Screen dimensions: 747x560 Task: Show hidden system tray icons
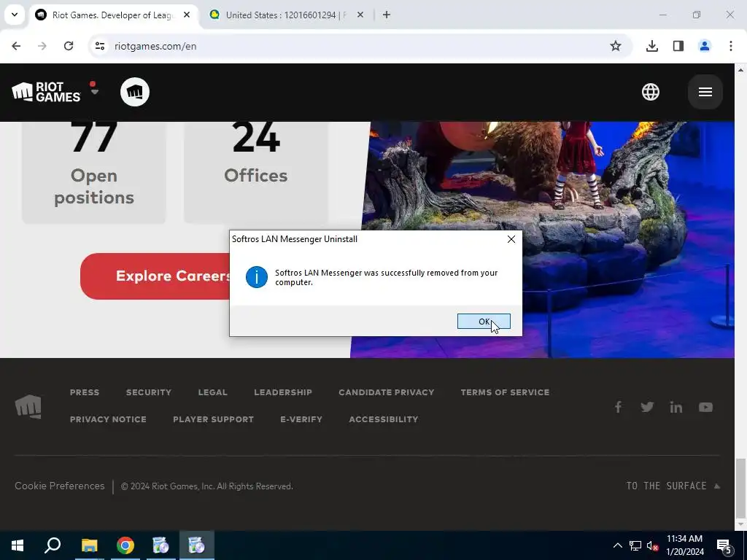tap(617, 545)
